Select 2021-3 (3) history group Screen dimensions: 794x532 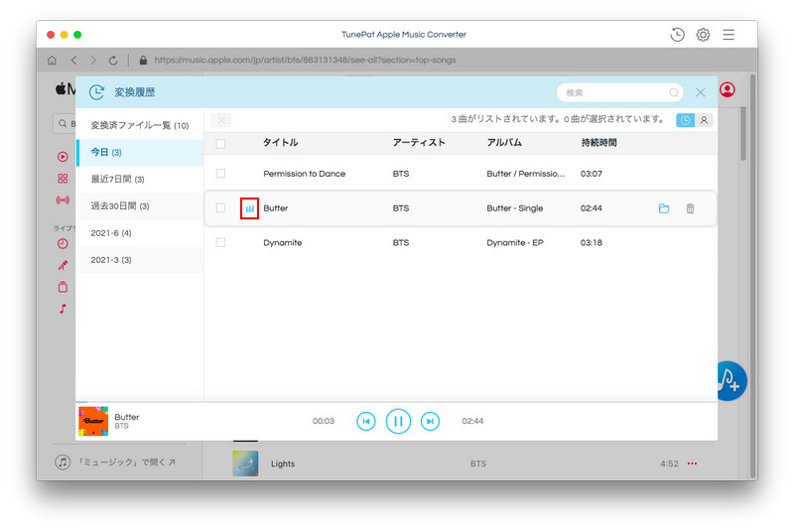140,260
